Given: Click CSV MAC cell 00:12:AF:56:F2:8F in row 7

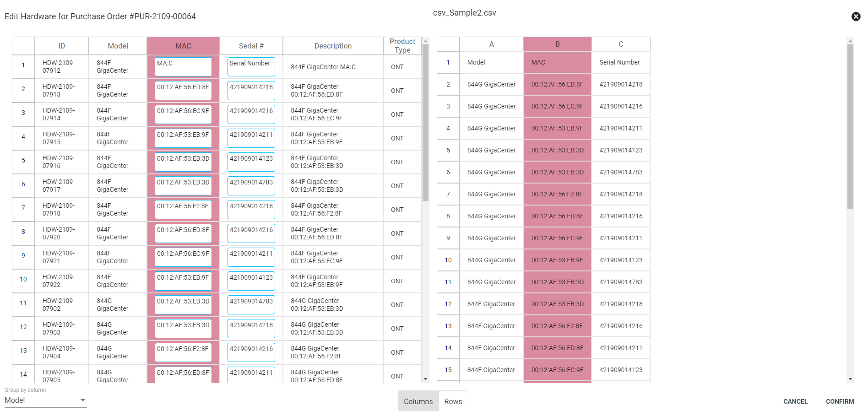Looking at the screenshot, I should pos(557,194).
